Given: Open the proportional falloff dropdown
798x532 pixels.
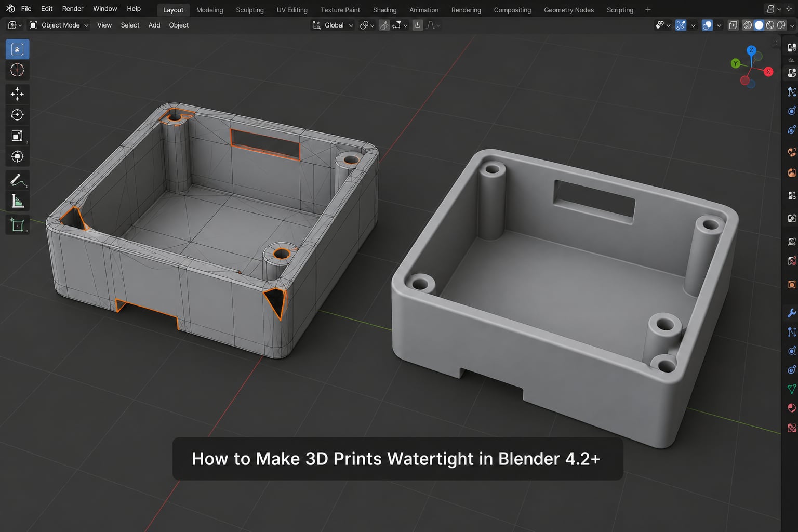Looking at the screenshot, I should 433,25.
